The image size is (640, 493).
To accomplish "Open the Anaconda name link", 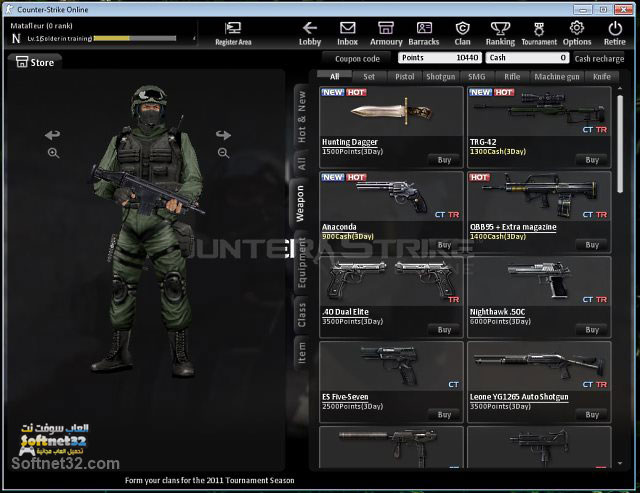I will (x=339, y=227).
